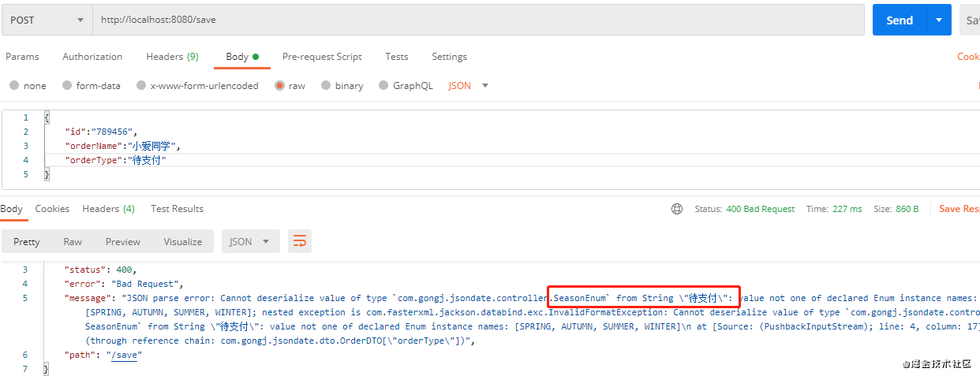Select x-www-form-urlencoded body type

point(197,86)
